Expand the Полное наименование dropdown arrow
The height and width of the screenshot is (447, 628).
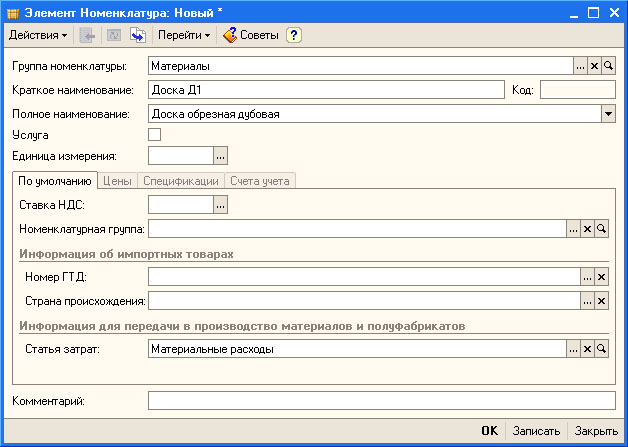[x=608, y=114]
